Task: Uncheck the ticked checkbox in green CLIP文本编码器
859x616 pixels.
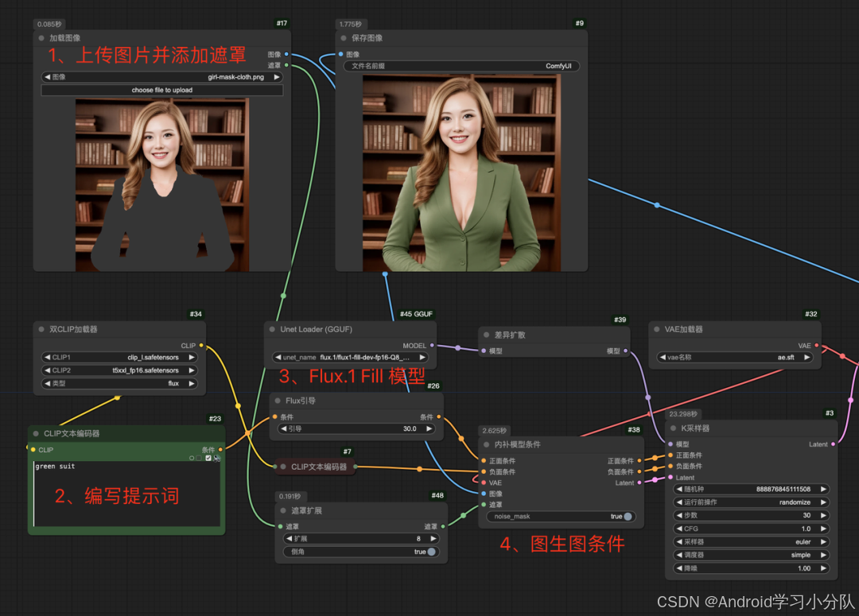Action: point(208,458)
